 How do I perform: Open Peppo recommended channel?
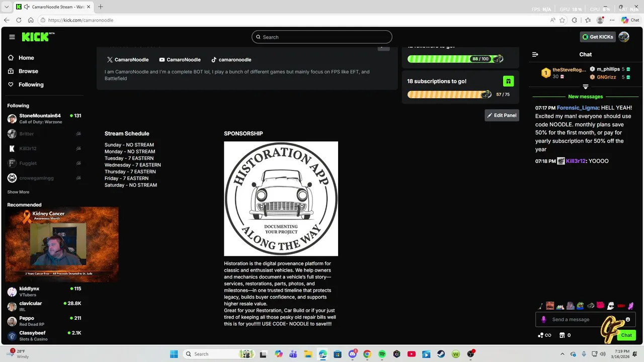pos(44,321)
